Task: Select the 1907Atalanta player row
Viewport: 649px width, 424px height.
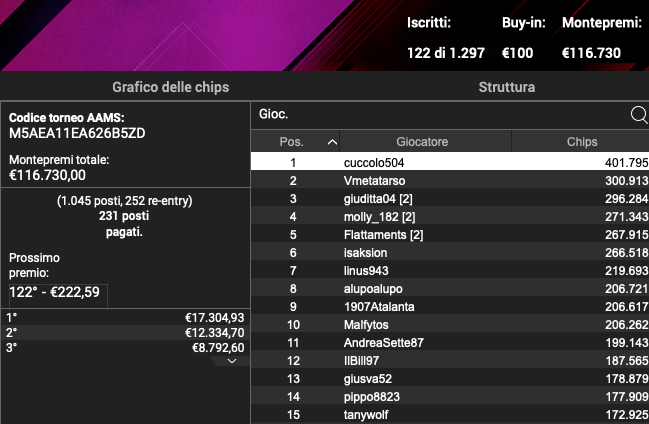Action: [449, 306]
